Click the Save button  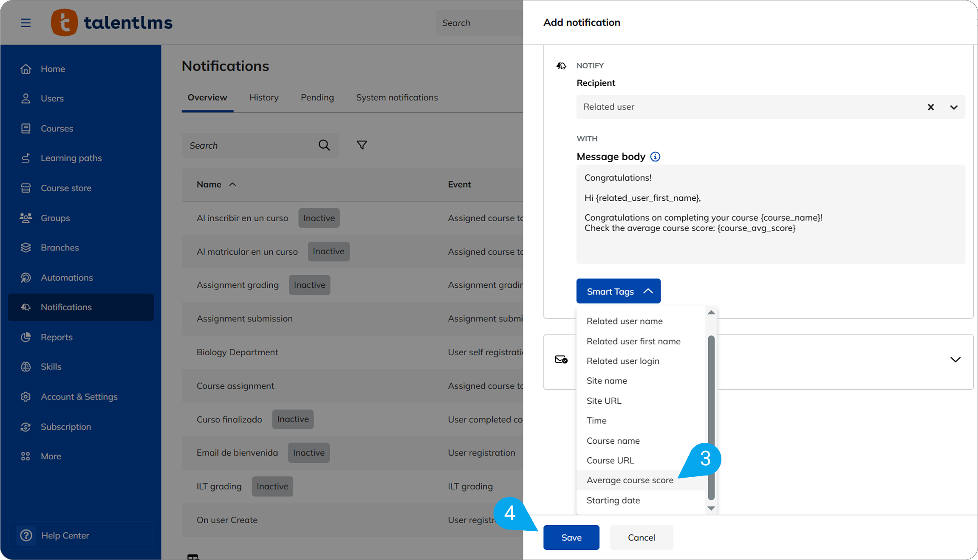(571, 537)
